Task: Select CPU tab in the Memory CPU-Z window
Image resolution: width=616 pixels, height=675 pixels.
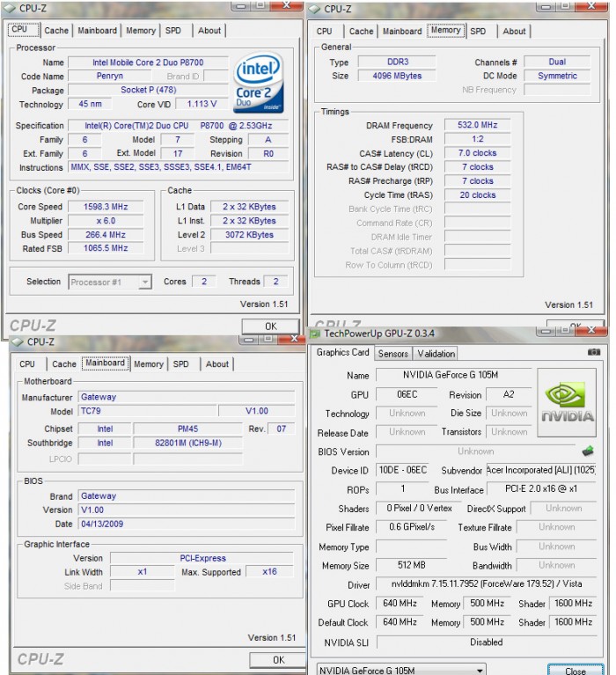Action: pos(324,32)
